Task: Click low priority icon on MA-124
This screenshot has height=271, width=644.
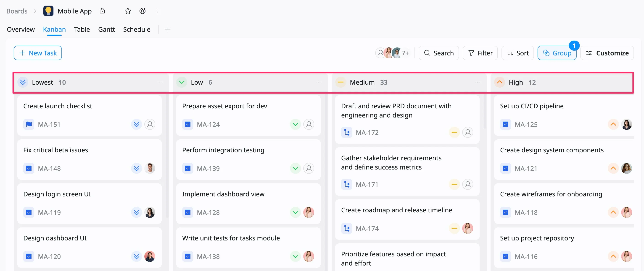Action: [x=295, y=124]
